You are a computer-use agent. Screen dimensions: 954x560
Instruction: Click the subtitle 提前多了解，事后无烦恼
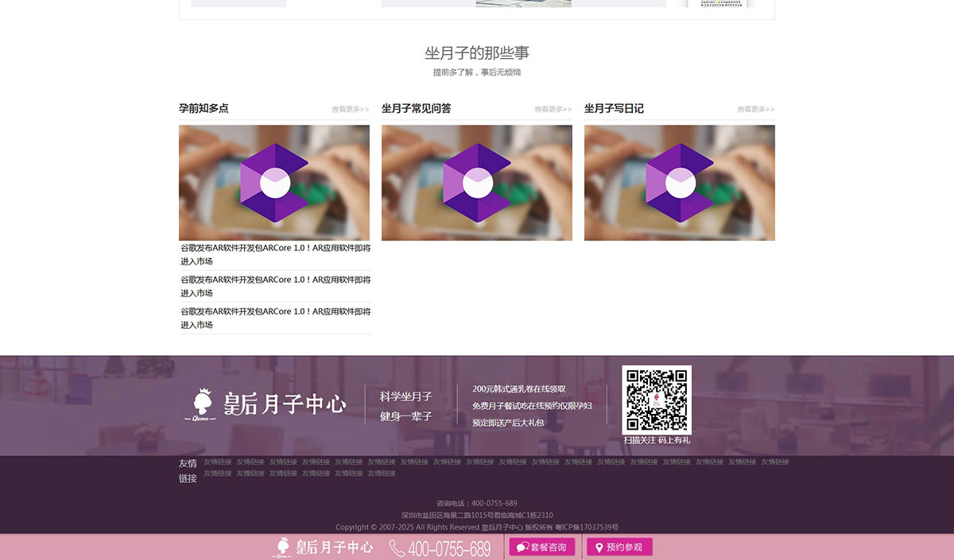477,72
